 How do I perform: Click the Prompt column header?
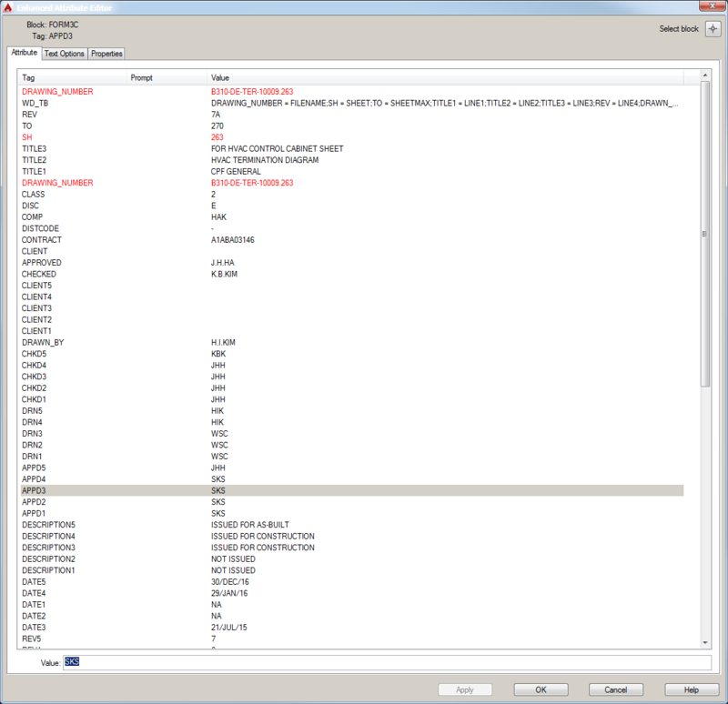point(167,78)
